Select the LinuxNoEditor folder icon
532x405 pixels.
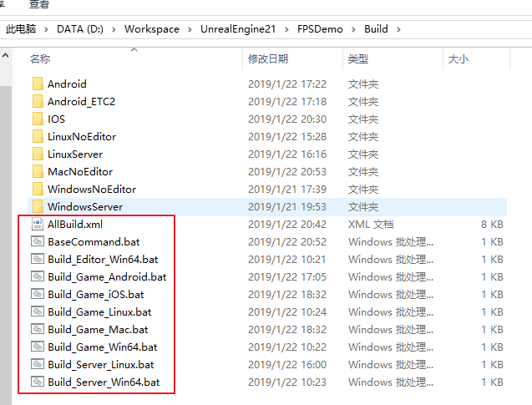pos(38,136)
